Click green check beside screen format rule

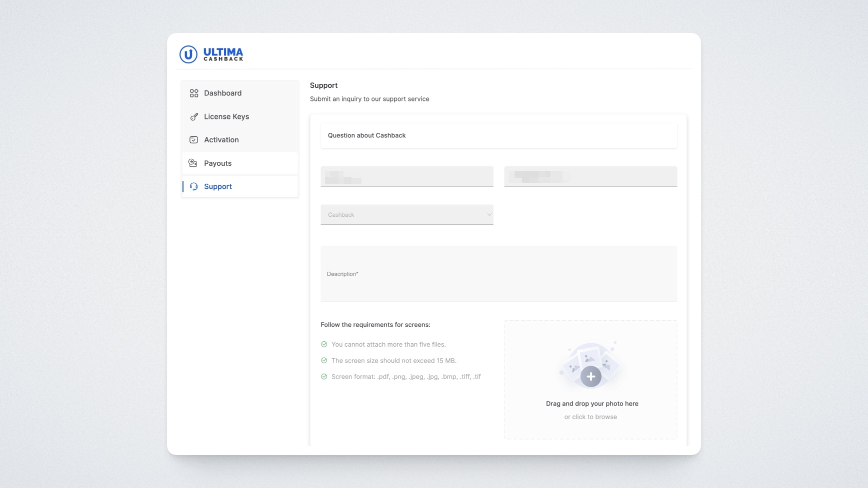click(x=324, y=377)
